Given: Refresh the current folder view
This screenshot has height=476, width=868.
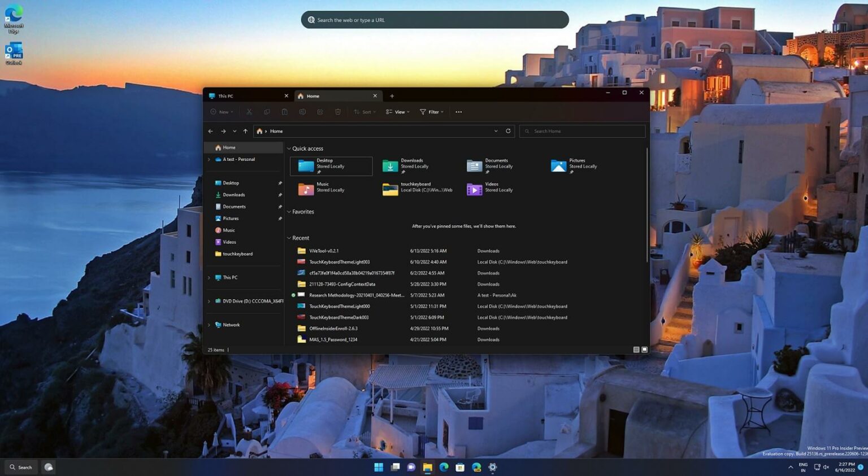Looking at the screenshot, I should (x=507, y=130).
